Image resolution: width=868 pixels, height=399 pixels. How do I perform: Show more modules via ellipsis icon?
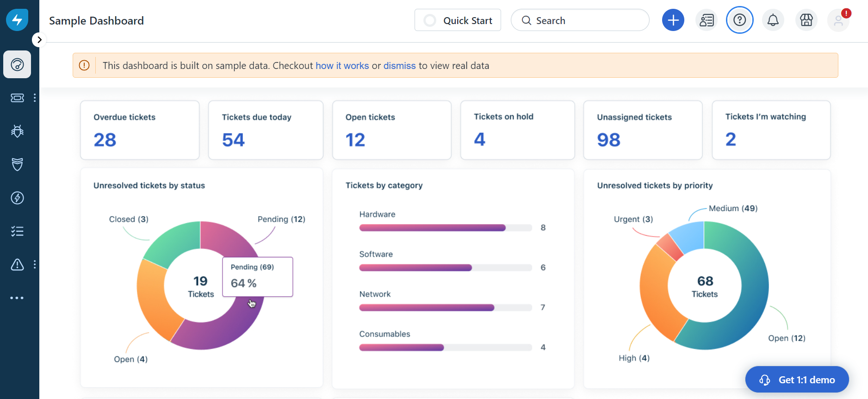(17, 298)
